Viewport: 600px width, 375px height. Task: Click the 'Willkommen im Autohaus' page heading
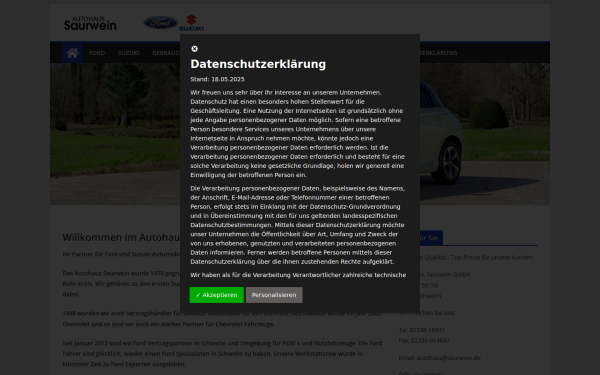tap(121, 237)
